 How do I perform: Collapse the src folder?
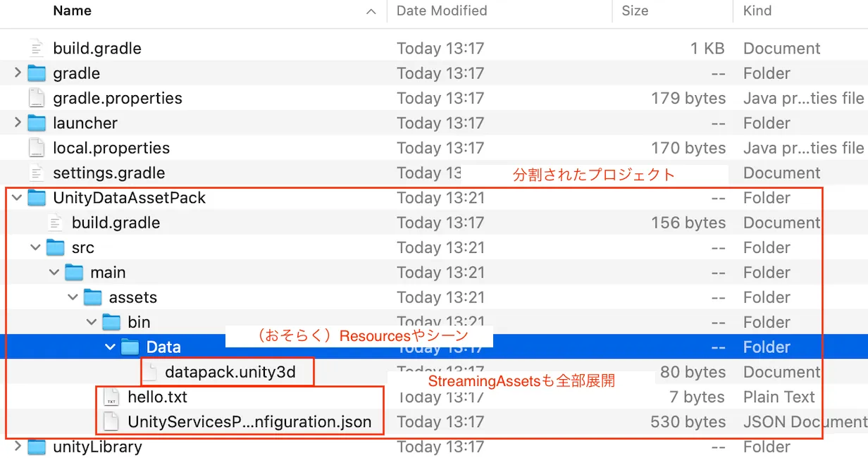tap(35, 247)
